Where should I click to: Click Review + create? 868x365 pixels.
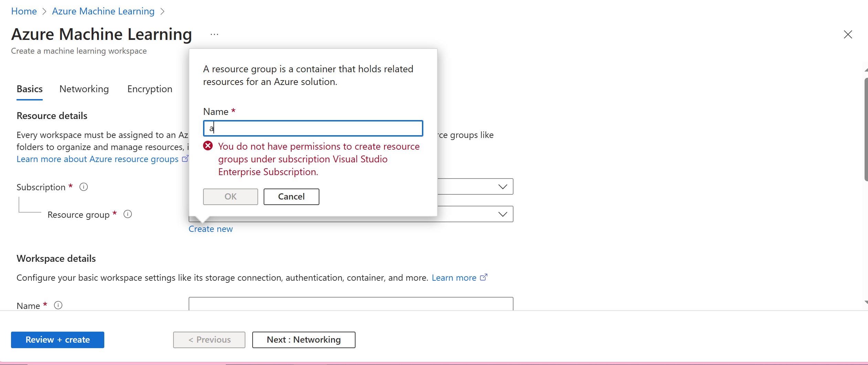point(57,340)
